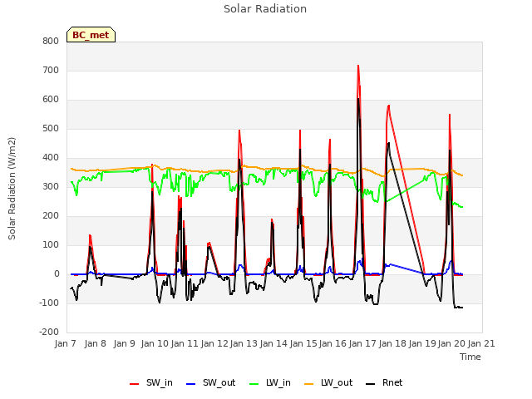
Task: Click the 400 y-axis tick label
Action: [x=51, y=157]
